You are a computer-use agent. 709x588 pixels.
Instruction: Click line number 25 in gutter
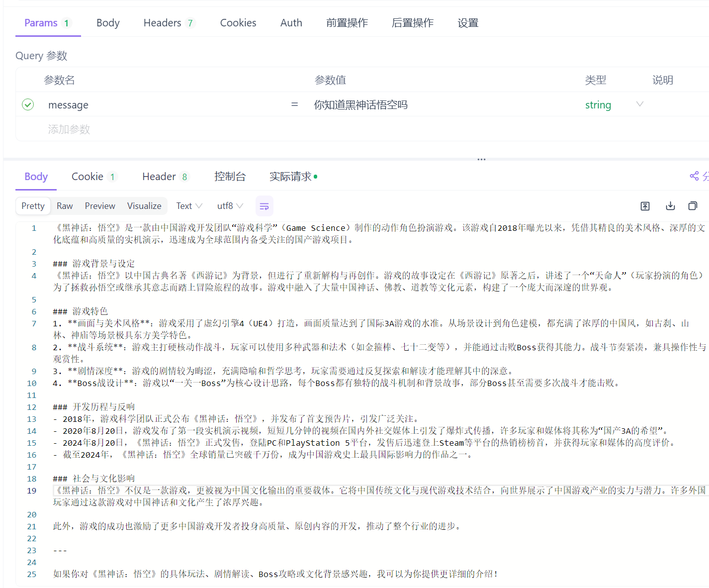pyautogui.click(x=32, y=574)
